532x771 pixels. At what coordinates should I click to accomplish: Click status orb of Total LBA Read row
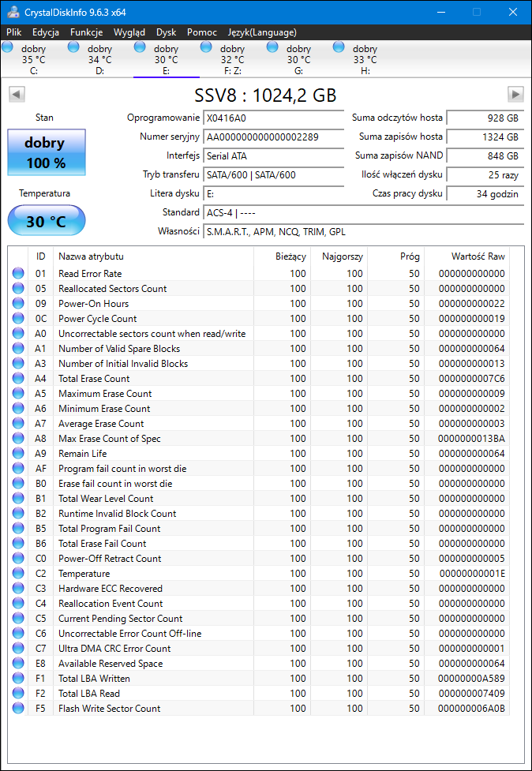(18, 694)
